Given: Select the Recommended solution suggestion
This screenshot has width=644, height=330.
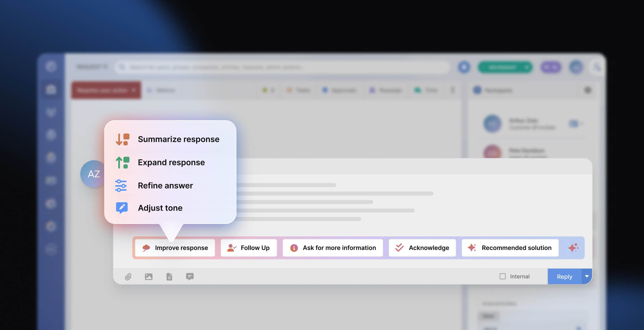Looking at the screenshot, I should [510, 248].
